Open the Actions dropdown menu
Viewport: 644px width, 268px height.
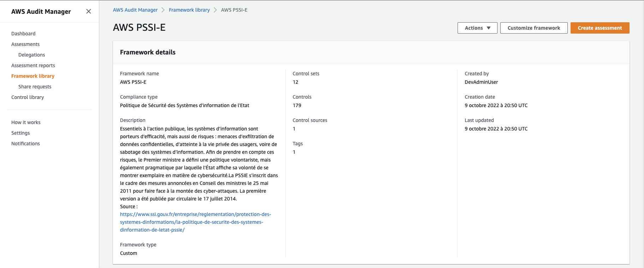point(477,28)
